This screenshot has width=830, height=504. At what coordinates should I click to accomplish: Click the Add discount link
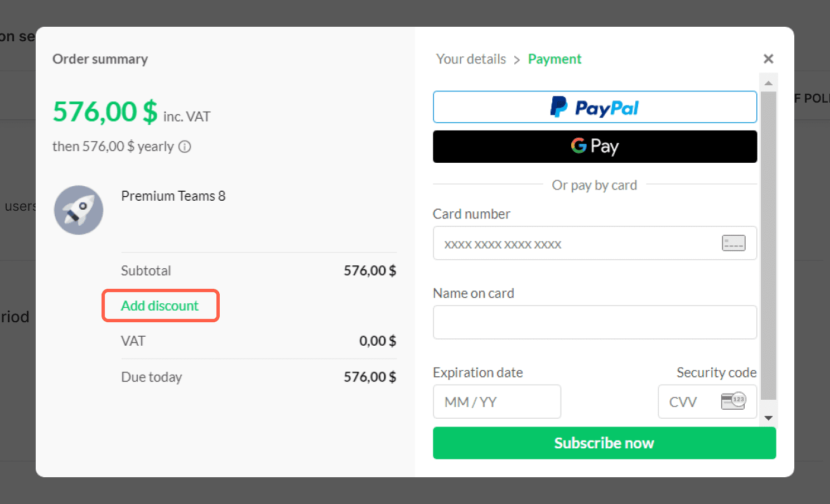pyautogui.click(x=160, y=306)
